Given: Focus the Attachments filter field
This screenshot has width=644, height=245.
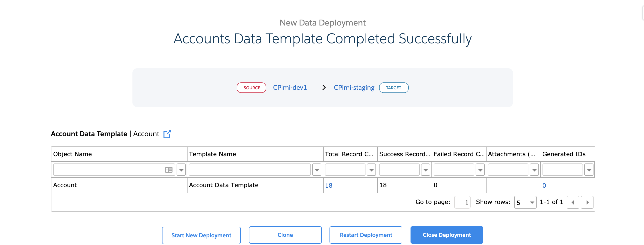Looking at the screenshot, I should 508,170.
